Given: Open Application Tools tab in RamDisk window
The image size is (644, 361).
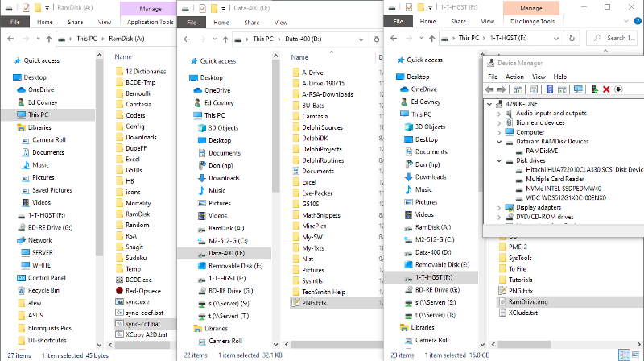Looking at the screenshot, I should click(x=150, y=23).
